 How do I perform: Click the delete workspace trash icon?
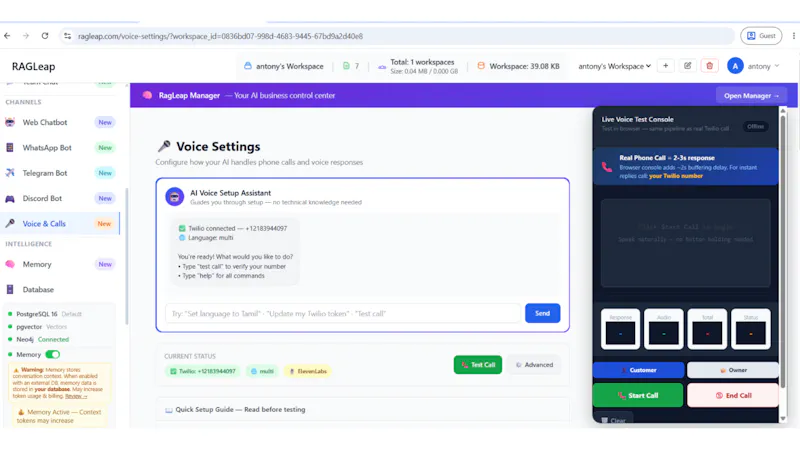(x=709, y=66)
